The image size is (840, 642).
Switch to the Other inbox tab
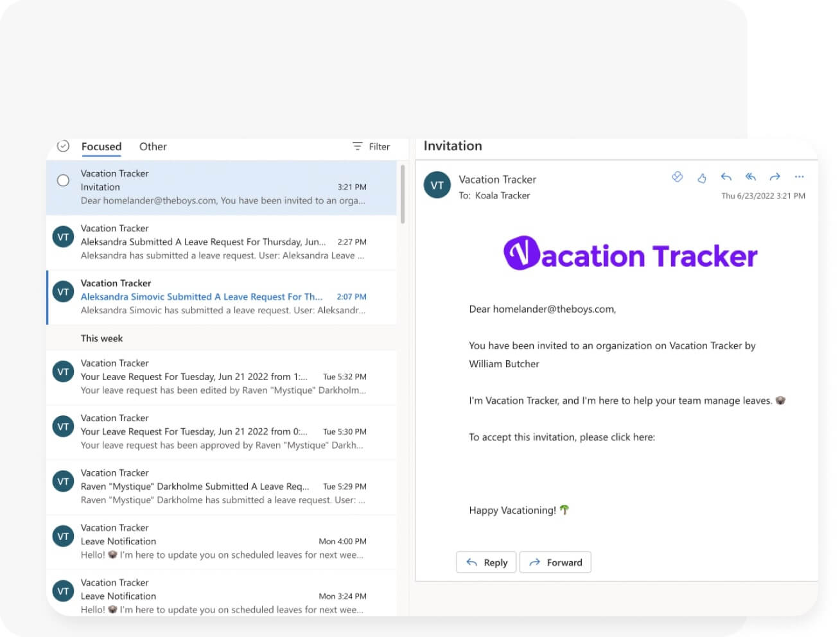tap(153, 146)
